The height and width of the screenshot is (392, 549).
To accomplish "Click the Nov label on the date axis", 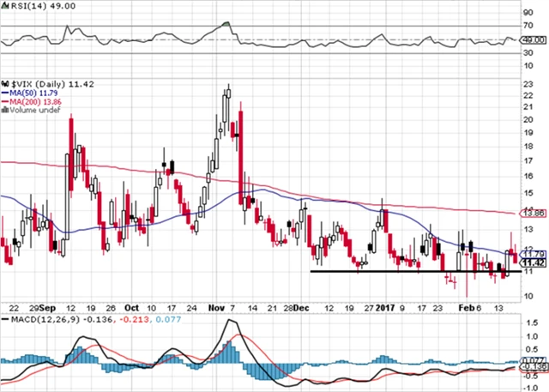I will (213, 305).
